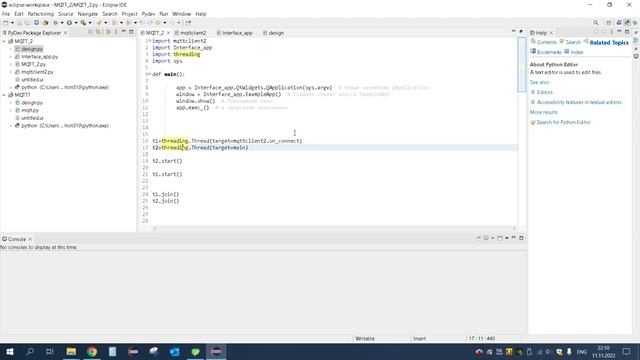Open the External Tools dropdown arrow
The width and height of the screenshot is (640, 360).
[90, 23]
